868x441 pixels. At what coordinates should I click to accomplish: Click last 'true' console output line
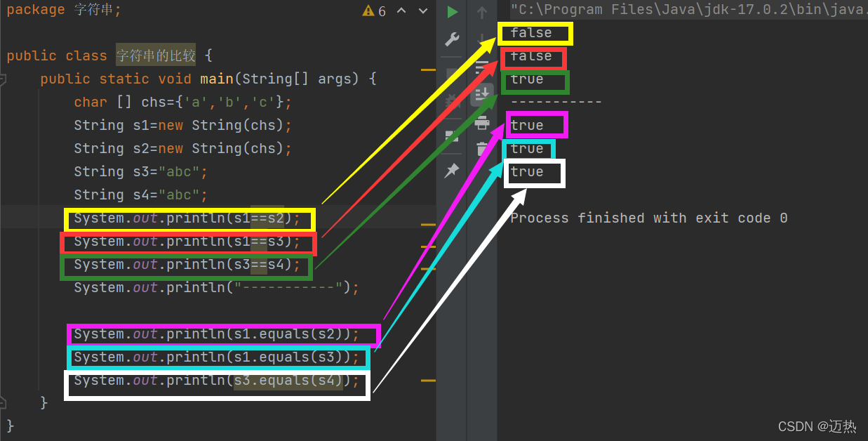click(x=527, y=172)
